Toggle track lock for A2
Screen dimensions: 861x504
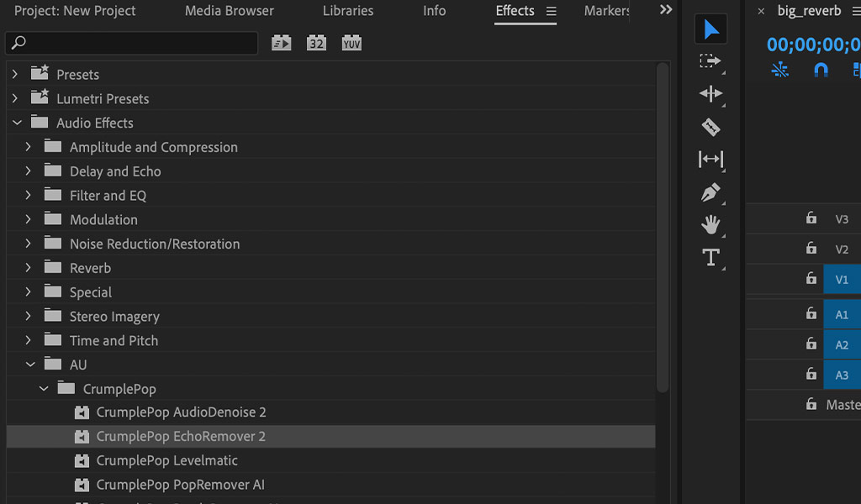click(x=811, y=344)
